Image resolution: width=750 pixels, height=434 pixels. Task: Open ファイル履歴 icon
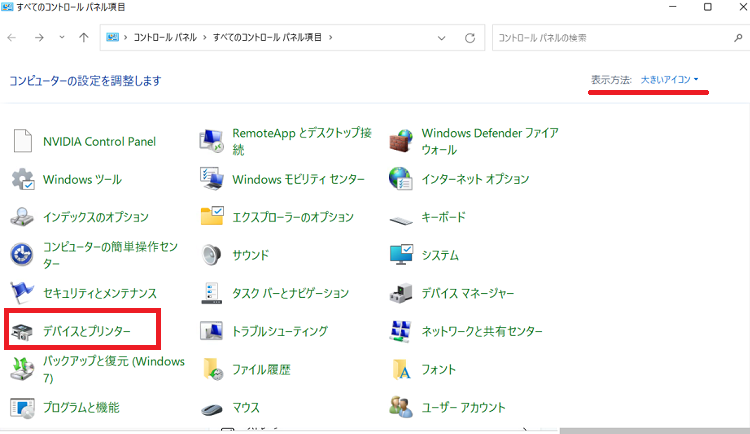(x=212, y=369)
